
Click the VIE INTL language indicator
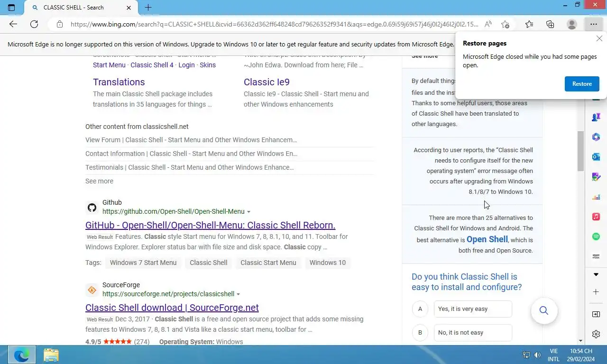554,355
